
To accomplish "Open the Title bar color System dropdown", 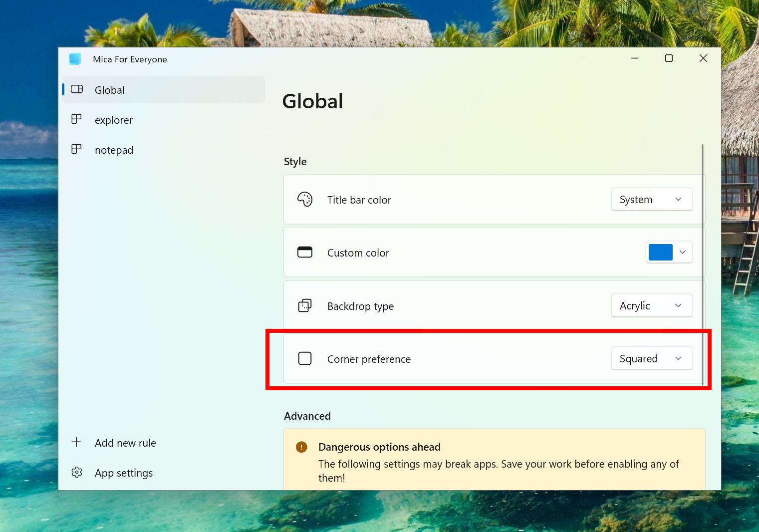I will (652, 199).
